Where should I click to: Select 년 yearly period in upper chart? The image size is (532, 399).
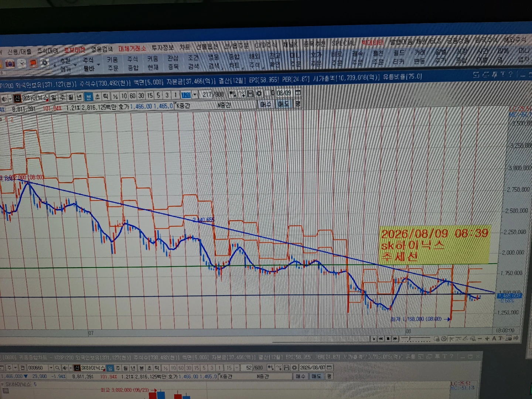(79, 97)
